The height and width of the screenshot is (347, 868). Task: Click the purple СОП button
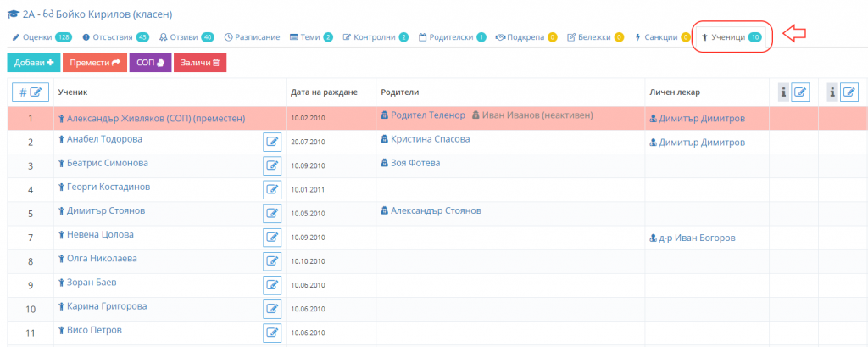151,63
